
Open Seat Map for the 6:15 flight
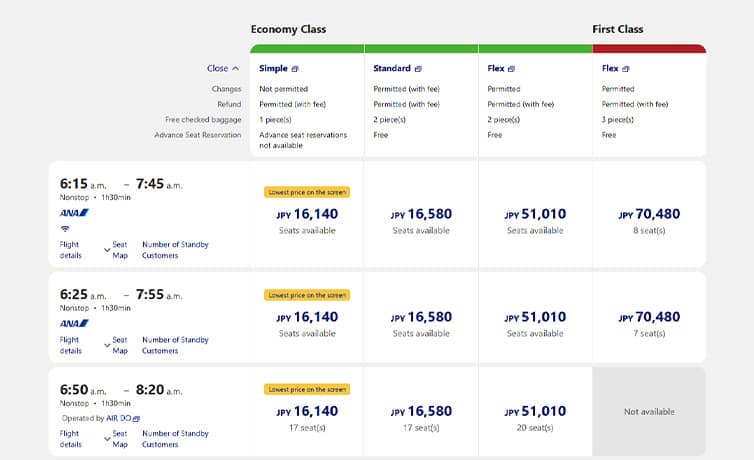click(119, 250)
